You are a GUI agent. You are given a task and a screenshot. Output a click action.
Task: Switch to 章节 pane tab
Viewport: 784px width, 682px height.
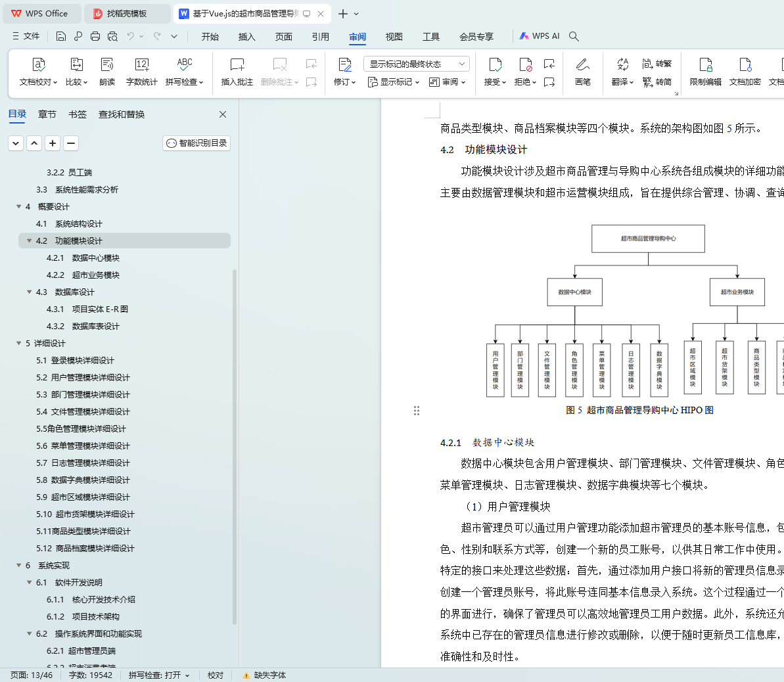pos(47,114)
